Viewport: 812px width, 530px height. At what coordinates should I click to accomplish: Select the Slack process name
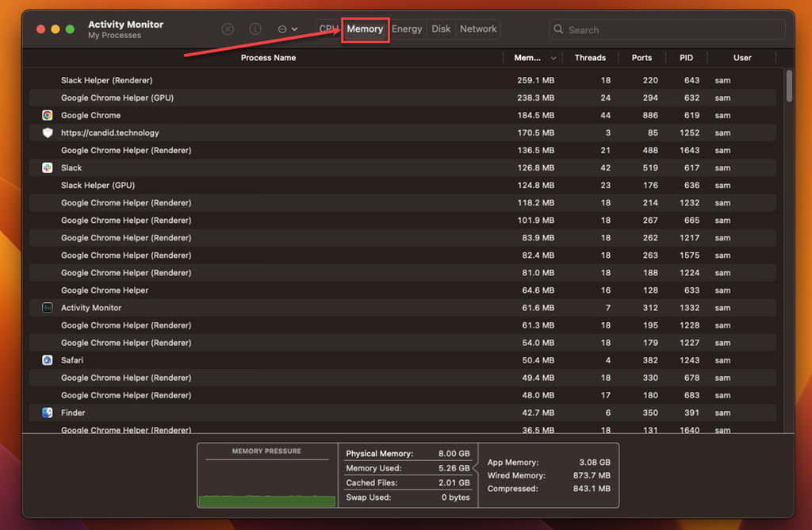click(x=71, y=168)
